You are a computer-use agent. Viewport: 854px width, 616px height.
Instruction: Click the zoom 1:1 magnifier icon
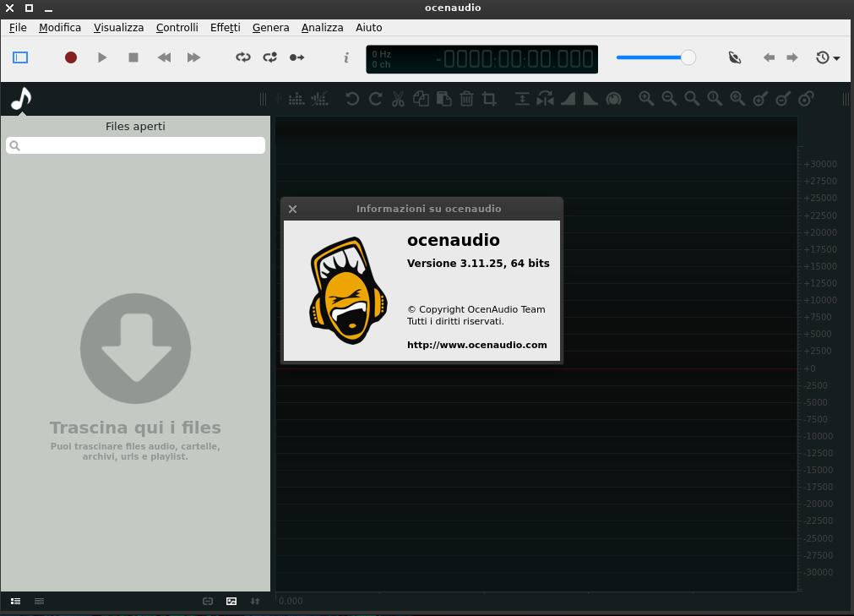pos(715,99)
